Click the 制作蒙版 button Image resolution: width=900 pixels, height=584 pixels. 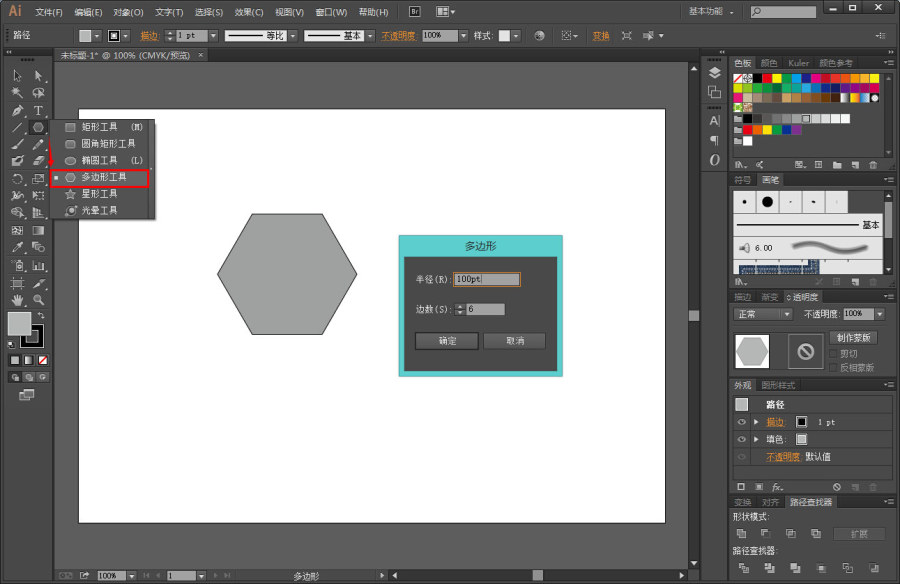point(853,338)
